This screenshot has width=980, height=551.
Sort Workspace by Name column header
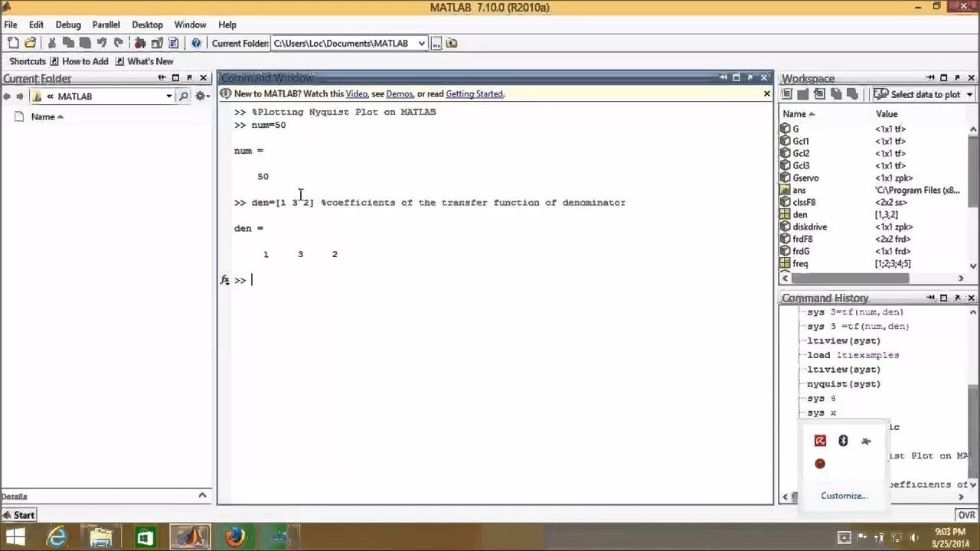[x=799, y=114]
